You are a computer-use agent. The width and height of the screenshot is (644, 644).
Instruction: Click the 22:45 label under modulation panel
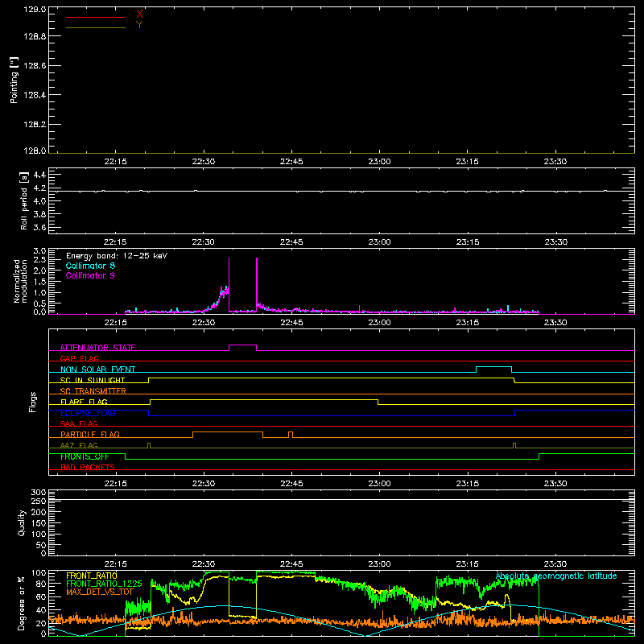click(x=291, y=323)
